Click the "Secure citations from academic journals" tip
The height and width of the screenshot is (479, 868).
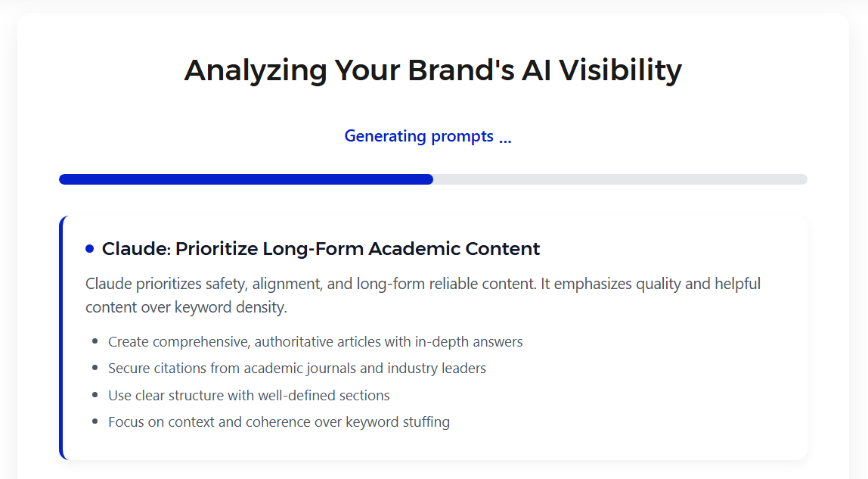pos(297,368)
